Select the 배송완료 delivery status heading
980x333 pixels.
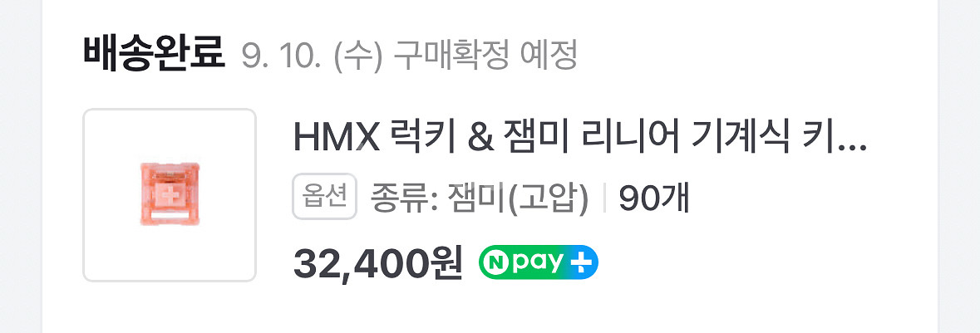pos(154,55)
